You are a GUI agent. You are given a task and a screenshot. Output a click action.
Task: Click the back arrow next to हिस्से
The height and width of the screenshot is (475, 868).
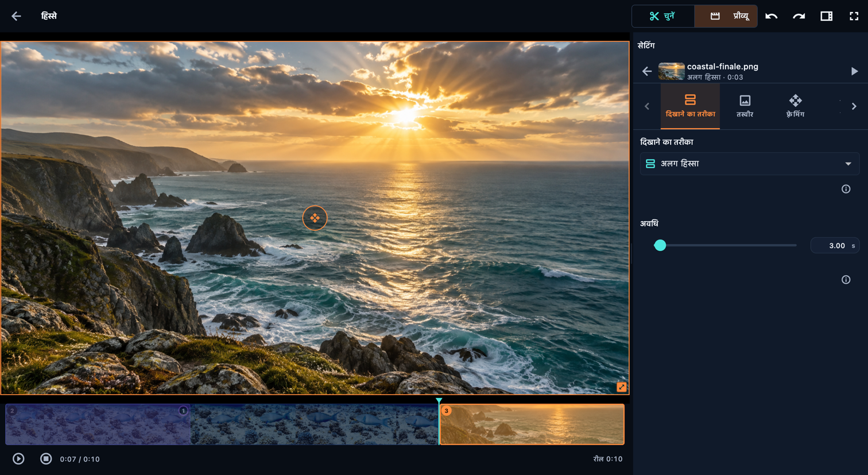pos(16,16)
